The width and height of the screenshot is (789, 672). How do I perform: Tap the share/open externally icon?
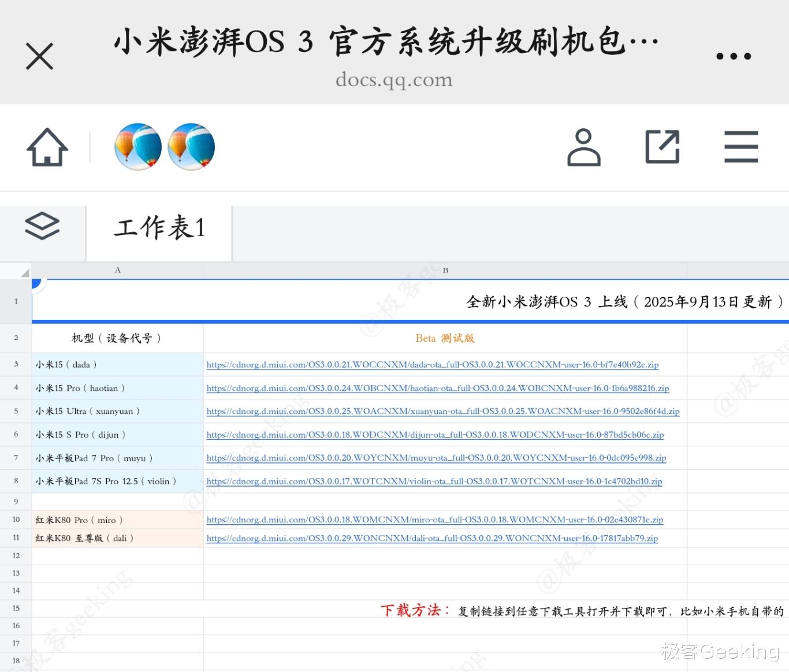click(662, 147)
